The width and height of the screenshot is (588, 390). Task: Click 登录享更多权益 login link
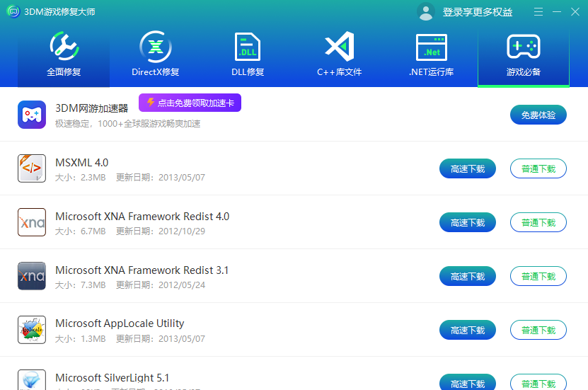click(x=477, y=12)
